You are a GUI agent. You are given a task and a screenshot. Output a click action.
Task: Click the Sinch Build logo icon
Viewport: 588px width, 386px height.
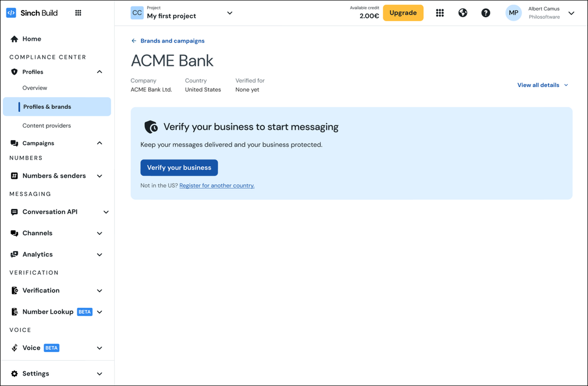coord(11,13)
